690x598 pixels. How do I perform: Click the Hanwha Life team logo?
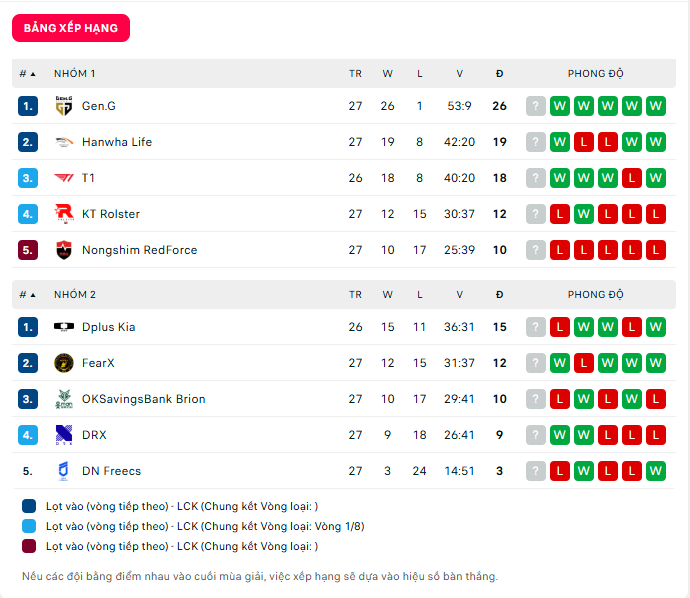(64, 142)
